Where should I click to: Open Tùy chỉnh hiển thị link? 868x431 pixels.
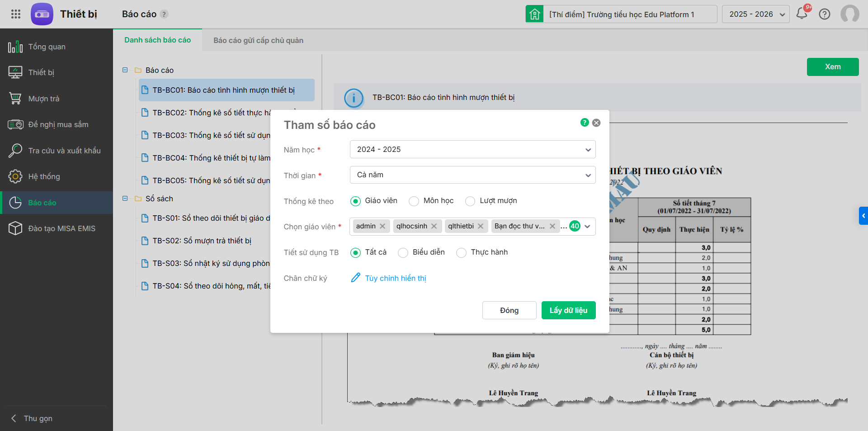[x=396, y=278]
